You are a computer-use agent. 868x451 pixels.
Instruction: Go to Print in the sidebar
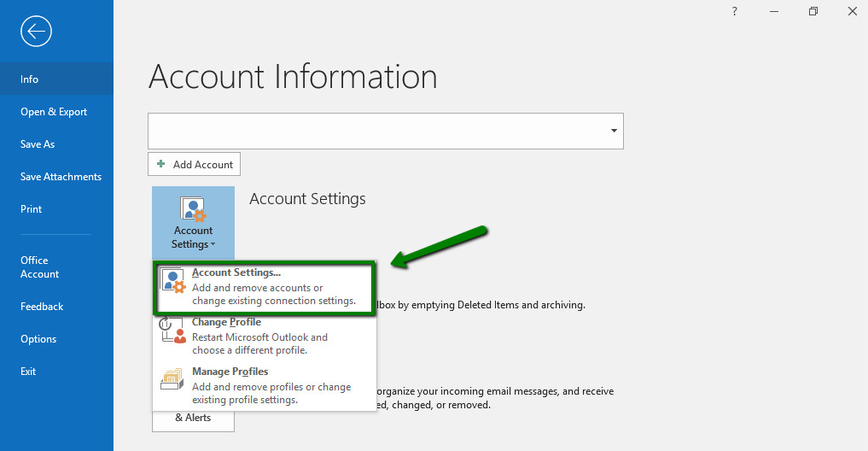32,209
